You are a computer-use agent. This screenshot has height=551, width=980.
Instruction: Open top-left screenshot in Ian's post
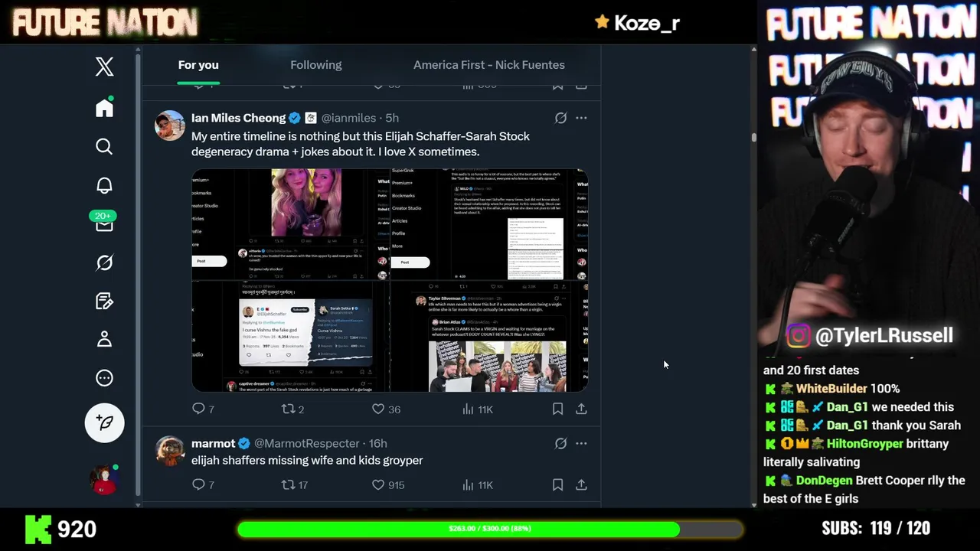point(290,224)
